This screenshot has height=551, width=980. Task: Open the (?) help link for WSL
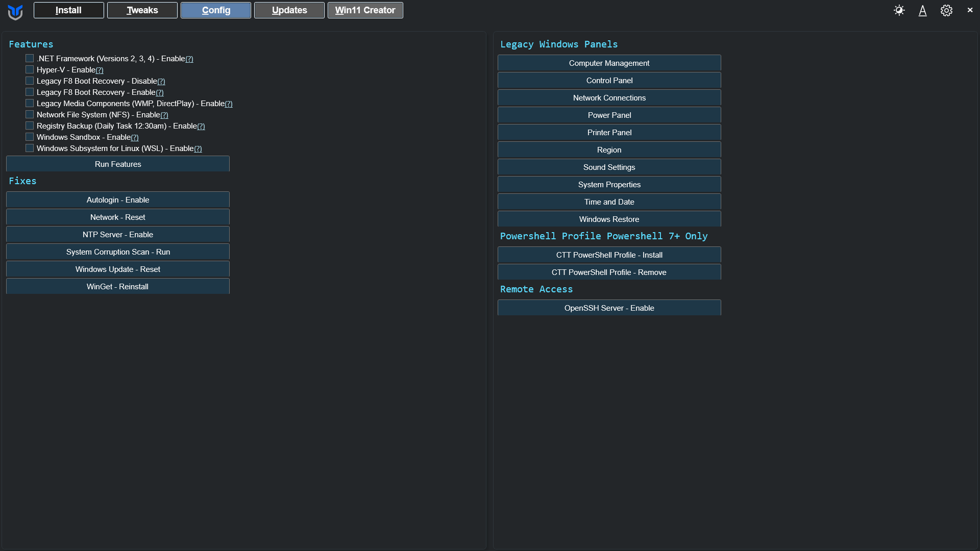tap(198, 149)
